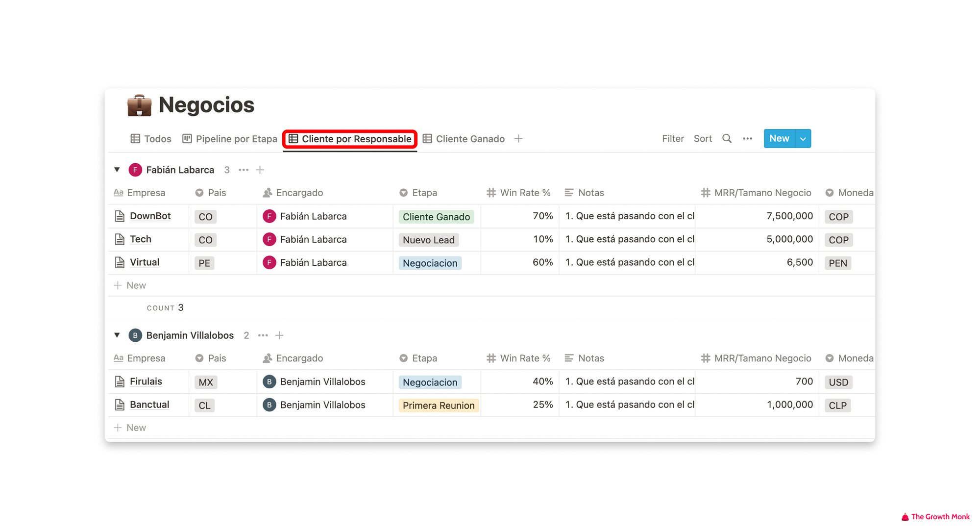Image resolution: width=980 pixels, height=531 pixels.
Task: Open the Tech company entry
Action: point(141,239)
